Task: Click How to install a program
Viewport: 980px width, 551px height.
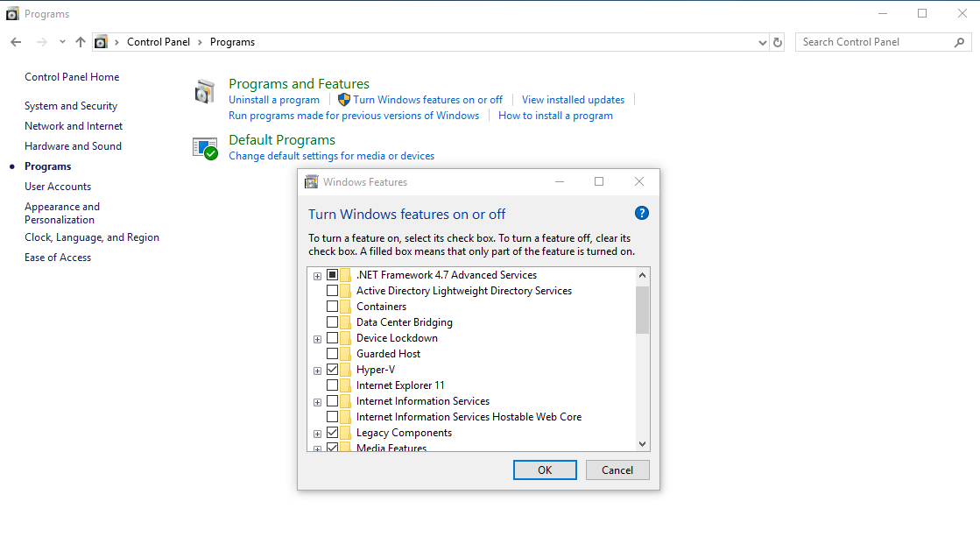Action: pos(555,115)
